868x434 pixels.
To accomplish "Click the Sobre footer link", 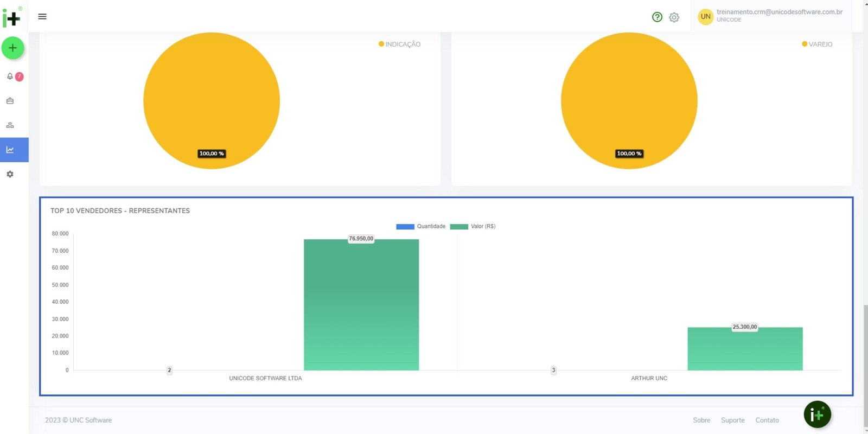I will point(701,420).
